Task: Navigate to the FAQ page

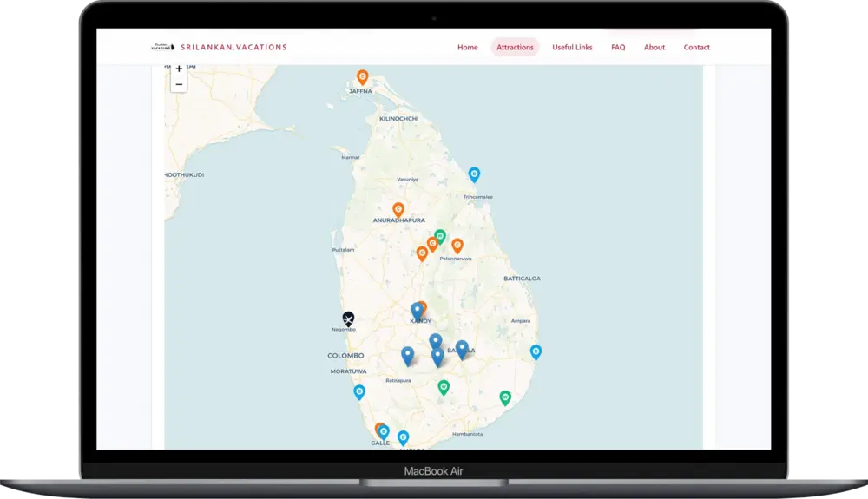Action: click(x=618, y=47)
